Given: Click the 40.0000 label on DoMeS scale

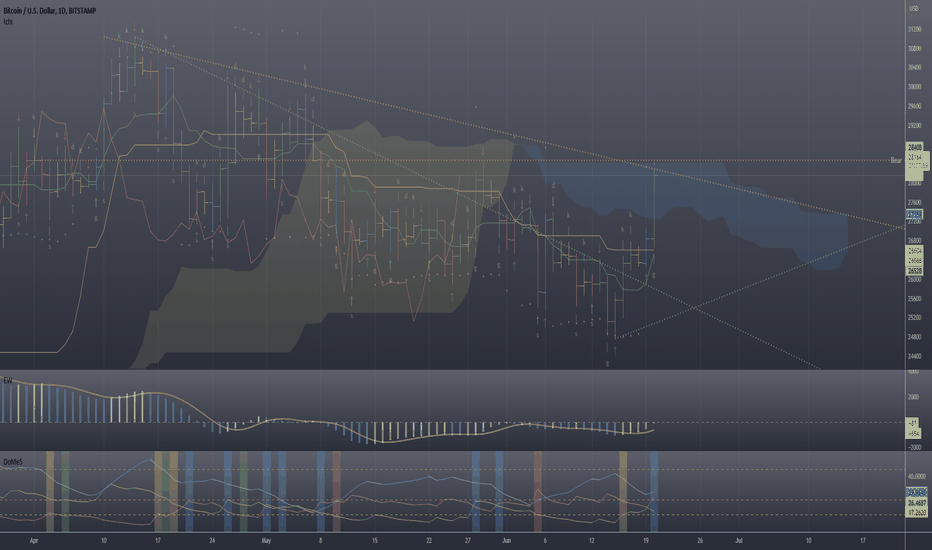Looking at the screenshot, I should tap(916, 476).
